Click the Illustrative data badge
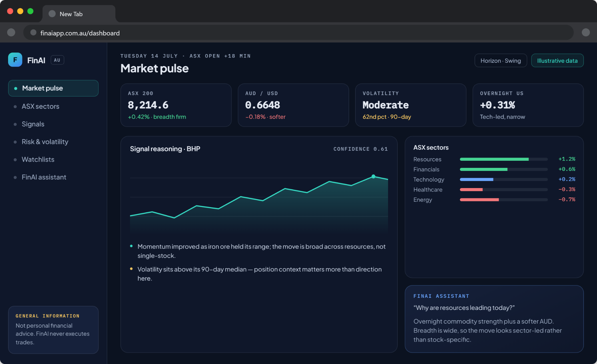Image resolution: width=597 pixels, height=364 pixels. [557, 61]
